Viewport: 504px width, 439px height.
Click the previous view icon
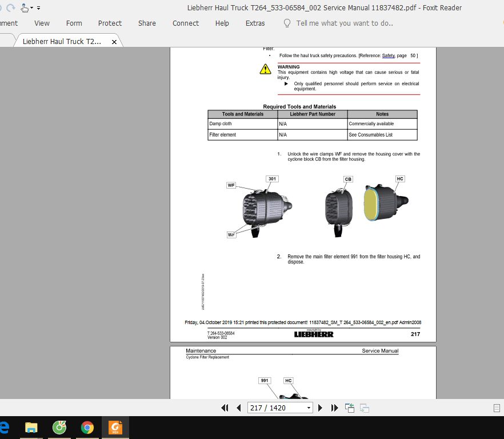click(x=349, y=406)
